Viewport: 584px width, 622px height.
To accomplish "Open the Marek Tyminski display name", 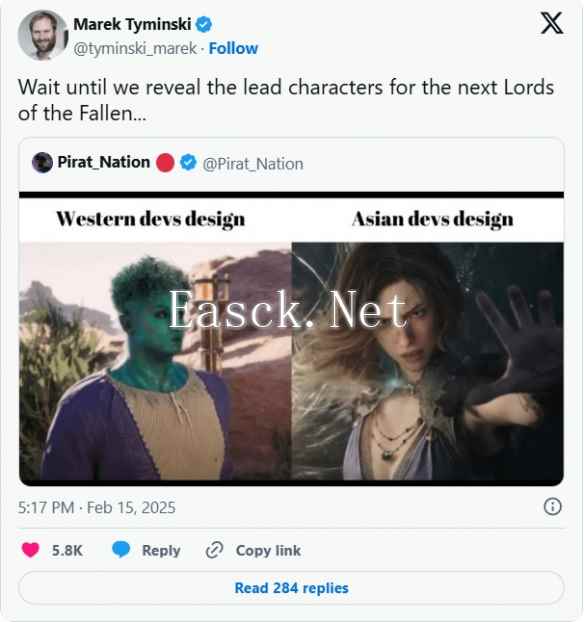I will (x=132, y=25).
